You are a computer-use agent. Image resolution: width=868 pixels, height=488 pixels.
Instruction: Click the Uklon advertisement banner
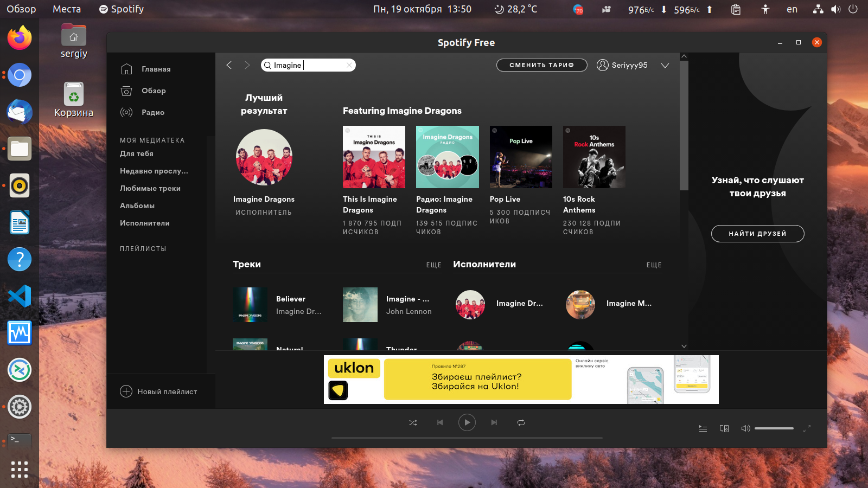[x=521, y=380]
